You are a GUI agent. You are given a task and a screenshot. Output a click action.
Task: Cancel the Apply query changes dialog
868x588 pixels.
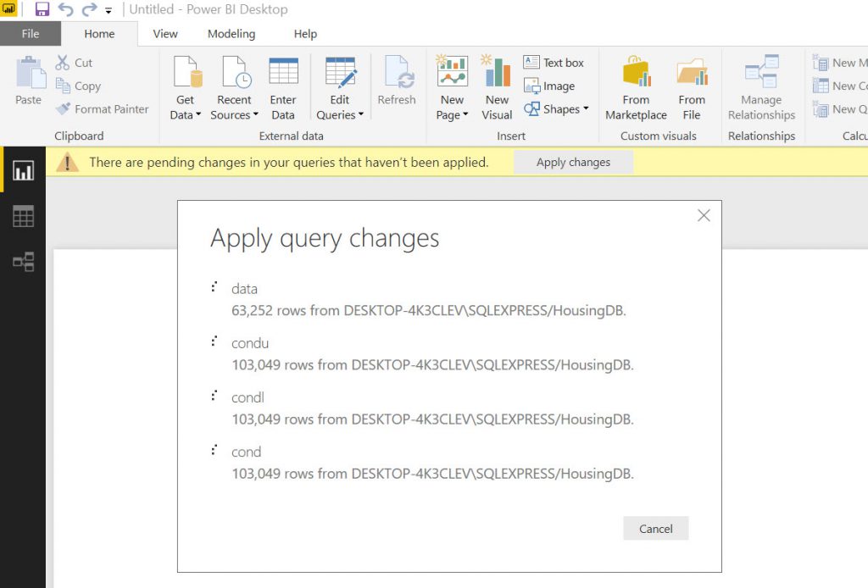(x=655, y=529)
